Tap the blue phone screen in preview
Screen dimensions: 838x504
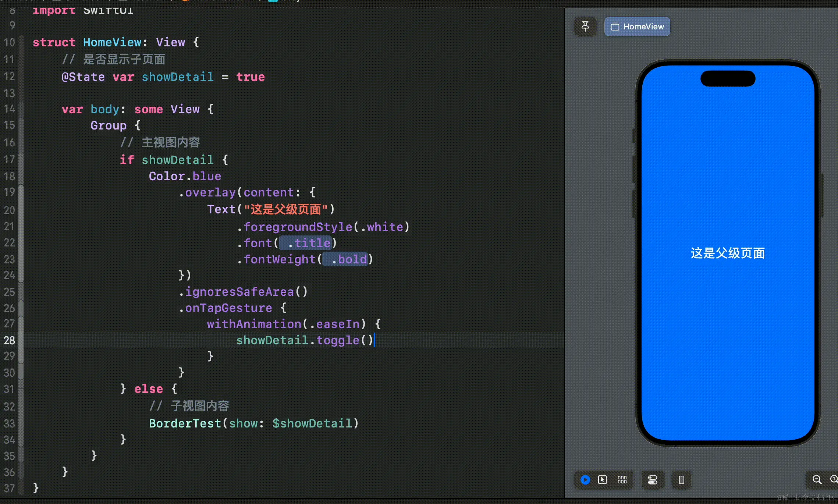pos(728,349)
